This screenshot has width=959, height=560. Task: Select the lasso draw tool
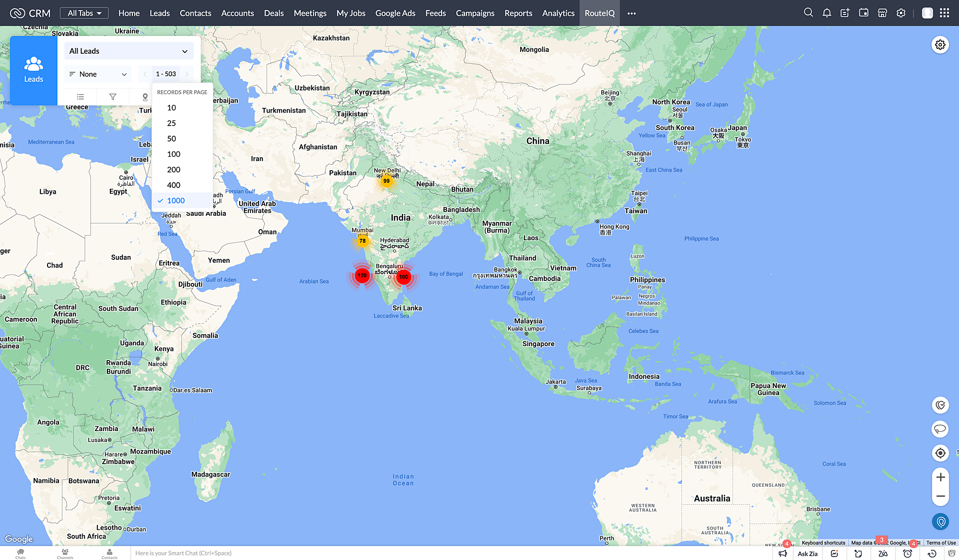point(940,429)
